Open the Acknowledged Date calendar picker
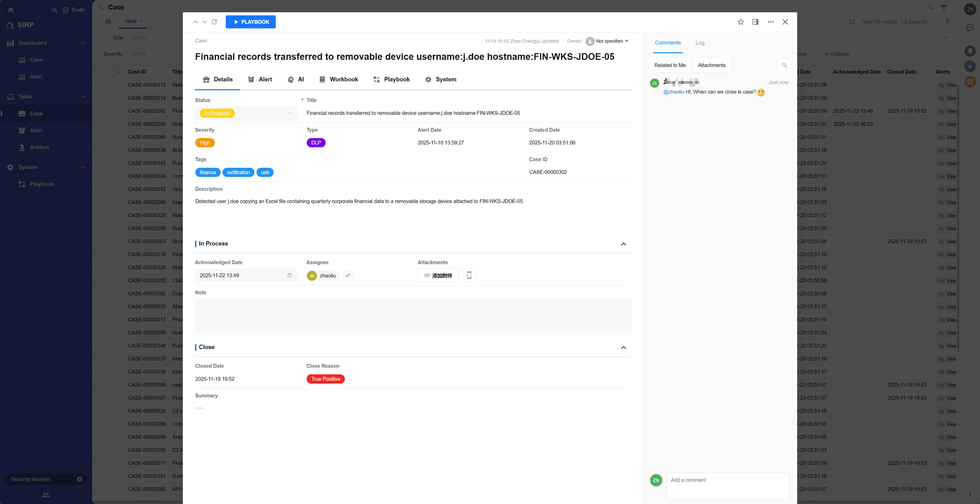The height and width of the screenshot is (504, 980). click(x=290, y=276)
